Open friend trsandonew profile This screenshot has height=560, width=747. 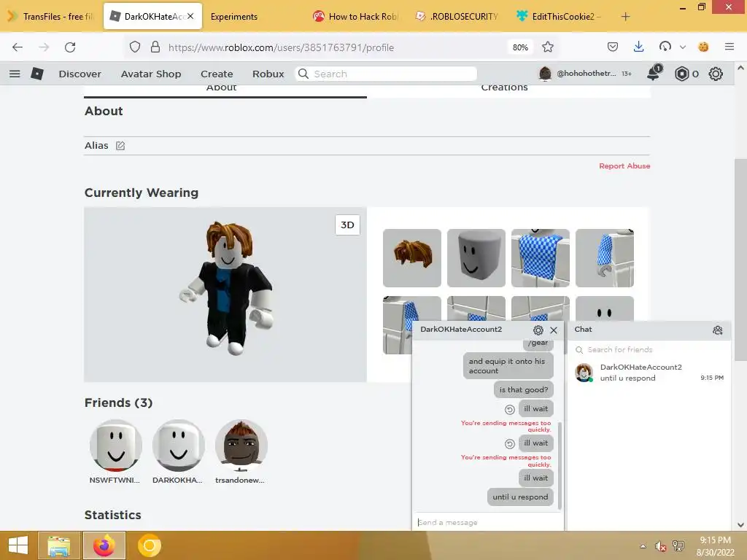click(241, 452)
